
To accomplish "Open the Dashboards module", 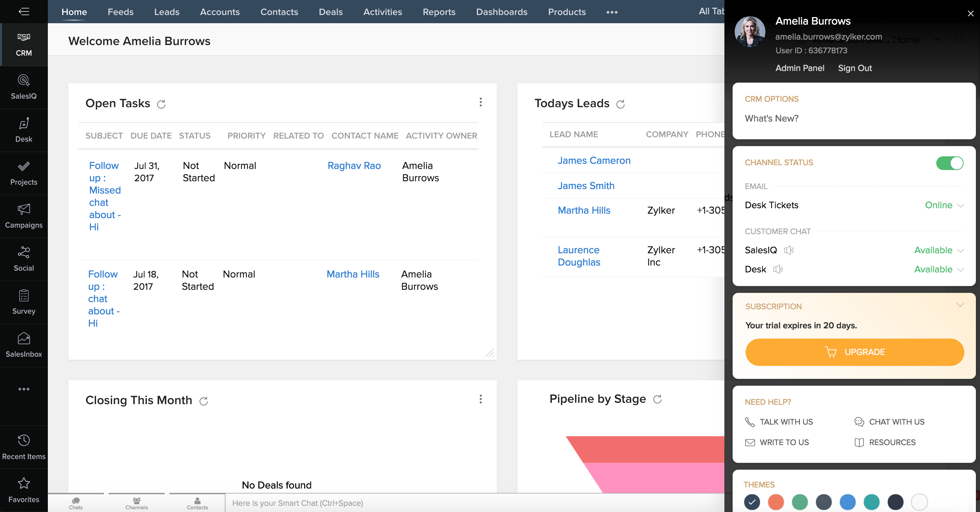I will (x=501, y=12).
